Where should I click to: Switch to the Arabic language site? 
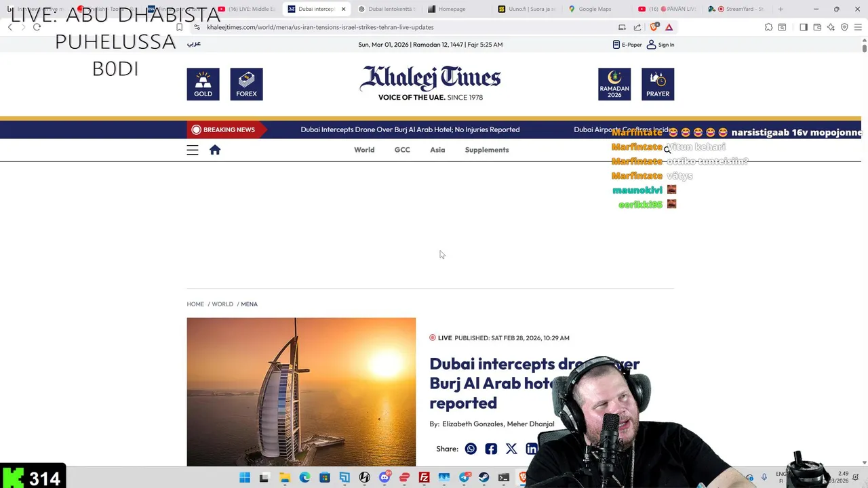(x=194, y=43)
